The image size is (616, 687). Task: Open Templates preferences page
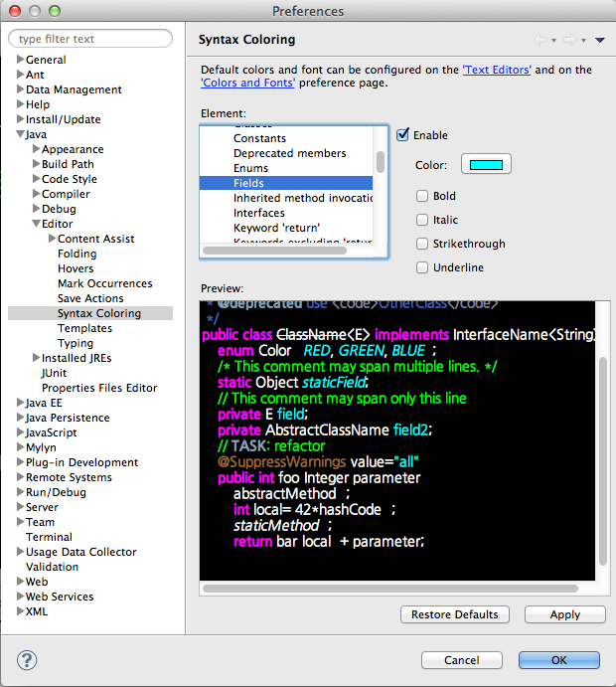pyautogui.click(x=84, y=328)
